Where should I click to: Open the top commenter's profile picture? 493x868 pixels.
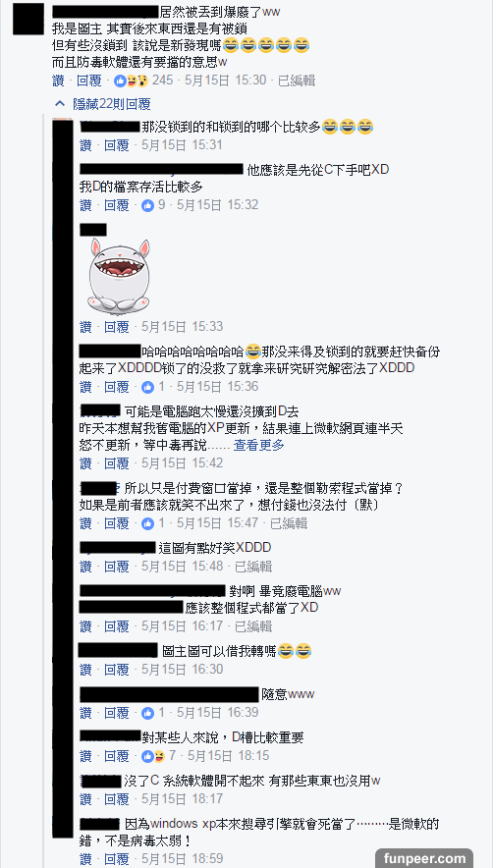28,20
